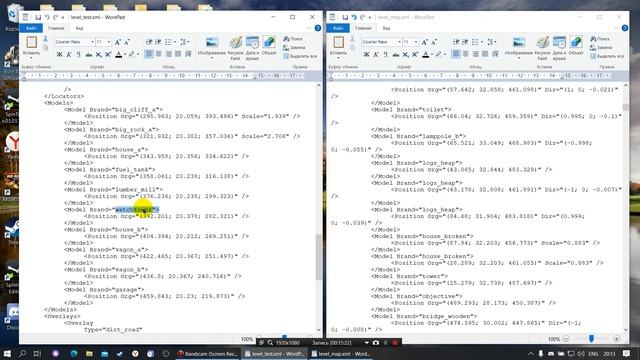The height and width of the screenshot is (360, 640).
Task: Open Файл tab in level_test.xml window
Action: (31, 28)
